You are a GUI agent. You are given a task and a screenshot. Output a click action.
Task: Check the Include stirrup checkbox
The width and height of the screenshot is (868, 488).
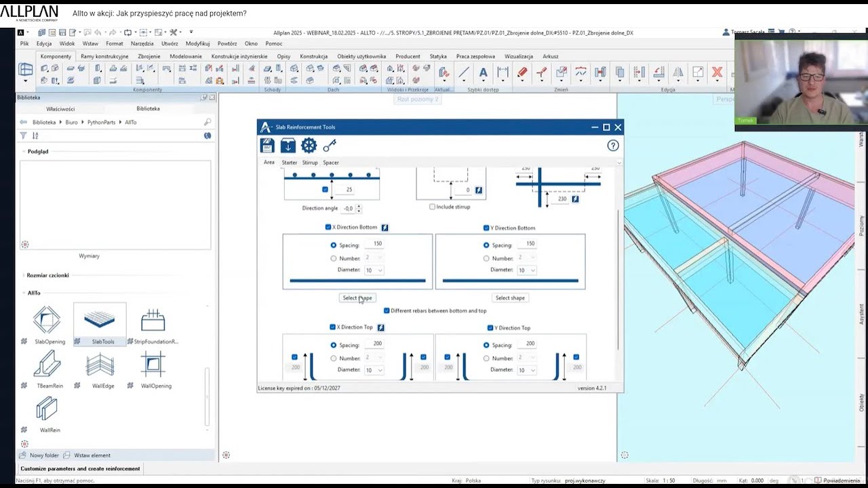(x=432, y=207)
